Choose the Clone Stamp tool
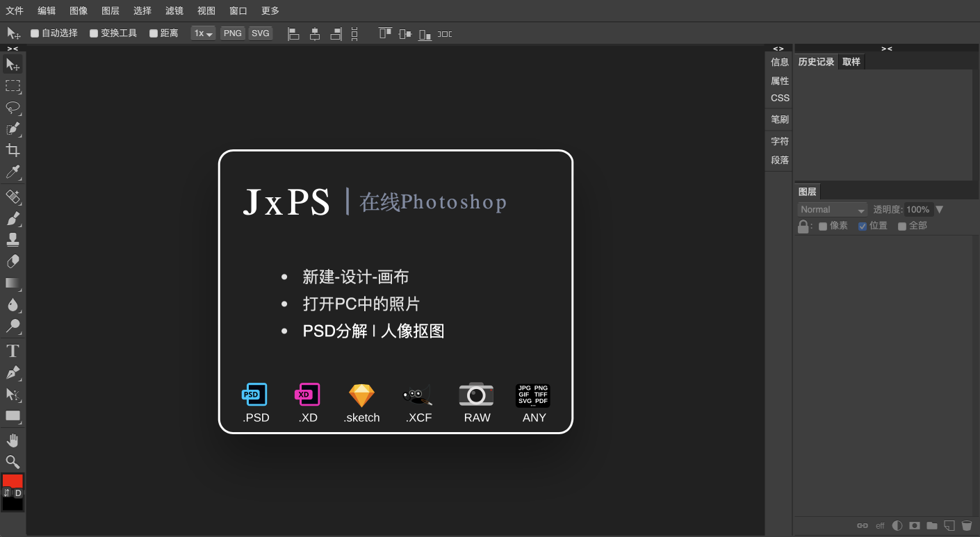Image resolution: width=980 pixels, height=537 pixels. coord(13,240)
